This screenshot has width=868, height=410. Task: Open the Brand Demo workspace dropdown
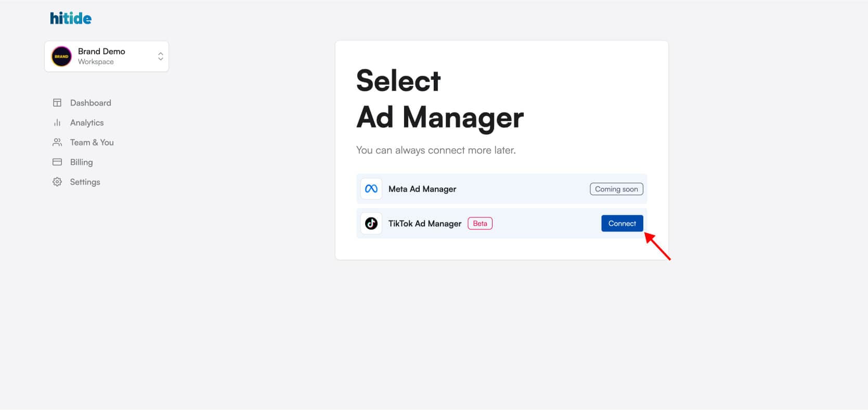coord(107,56)
